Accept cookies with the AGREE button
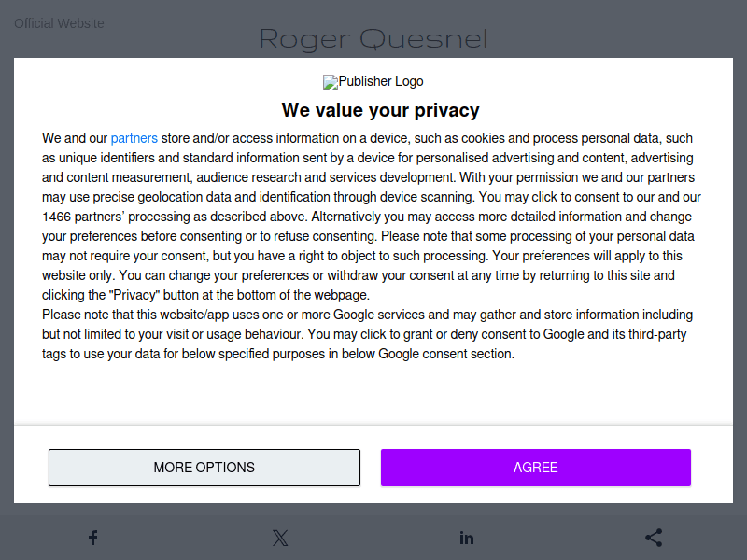This screenshot has height=560, width=747. [x=535, y=468]
